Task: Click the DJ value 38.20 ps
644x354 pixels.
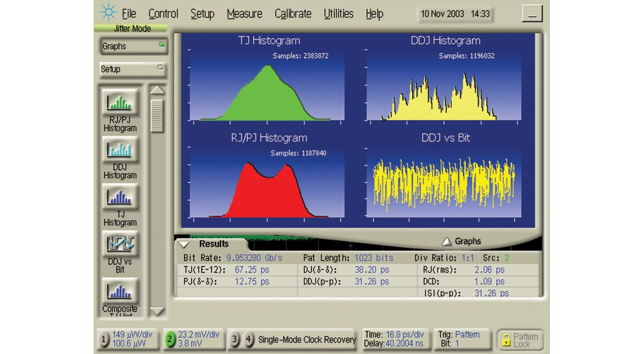Action: (x=372, y=270)
